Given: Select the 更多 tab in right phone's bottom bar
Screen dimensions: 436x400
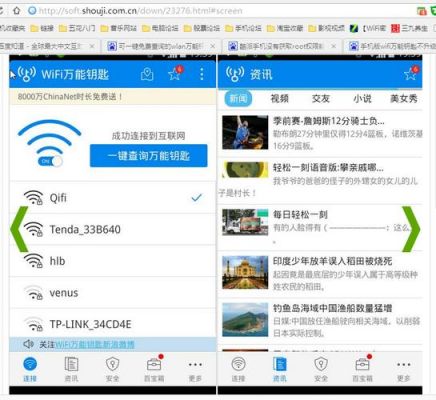Looking at the screenshot, I should point(404,369).
